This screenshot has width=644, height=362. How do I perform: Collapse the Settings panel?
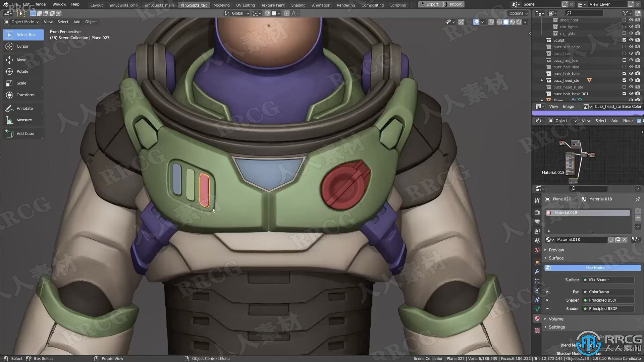point(545,327)
